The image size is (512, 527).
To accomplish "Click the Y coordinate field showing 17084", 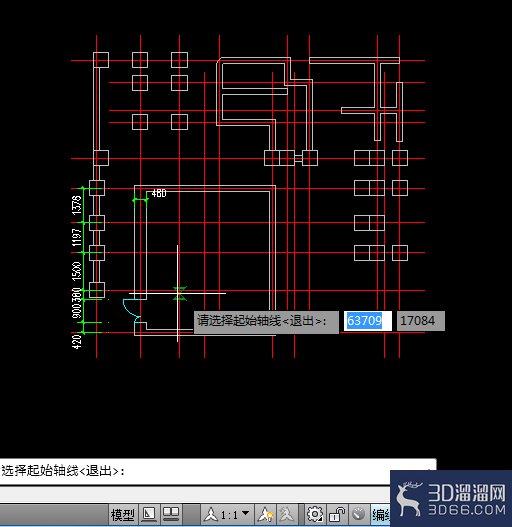I will click(421, 321).
